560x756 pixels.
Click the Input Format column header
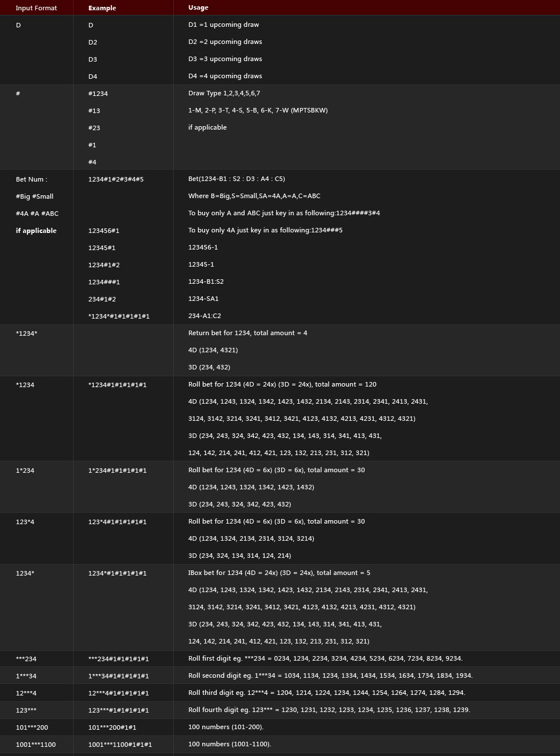pos(37,8)
